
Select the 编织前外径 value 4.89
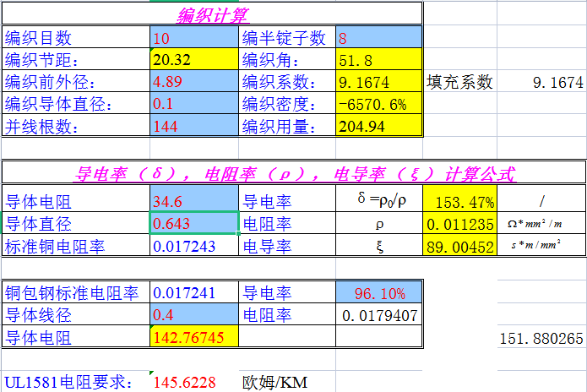193,83
